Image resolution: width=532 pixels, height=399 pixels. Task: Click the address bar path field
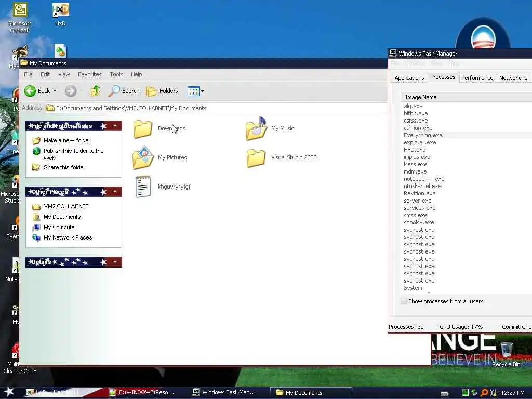[x=216, y=108]
